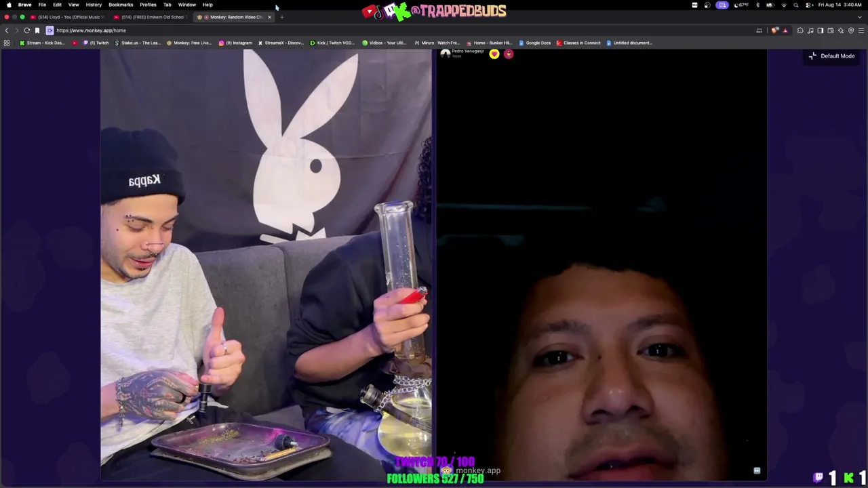Open the Vidbox bookmark
Viewport: 868px width, 488px height.
(384, 43)
